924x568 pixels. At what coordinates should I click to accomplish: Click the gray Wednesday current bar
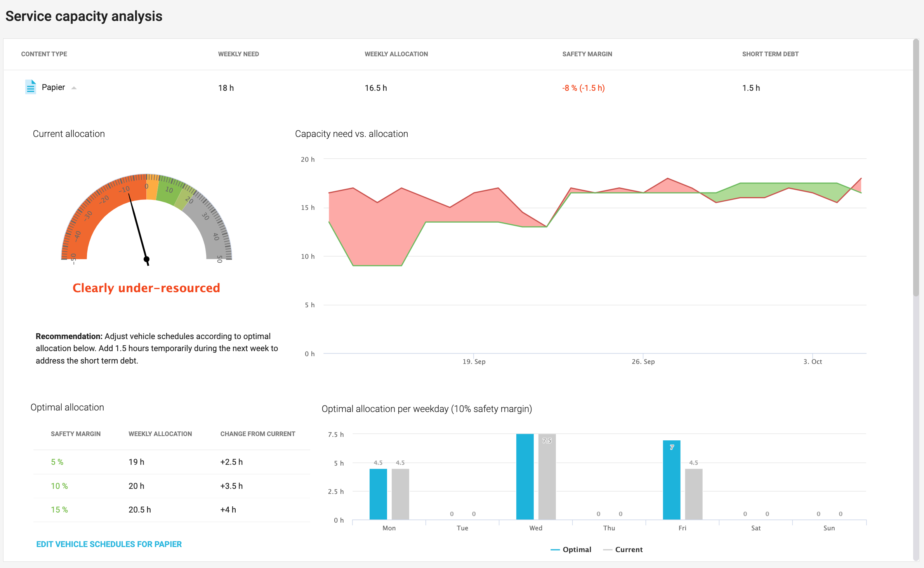547,481
